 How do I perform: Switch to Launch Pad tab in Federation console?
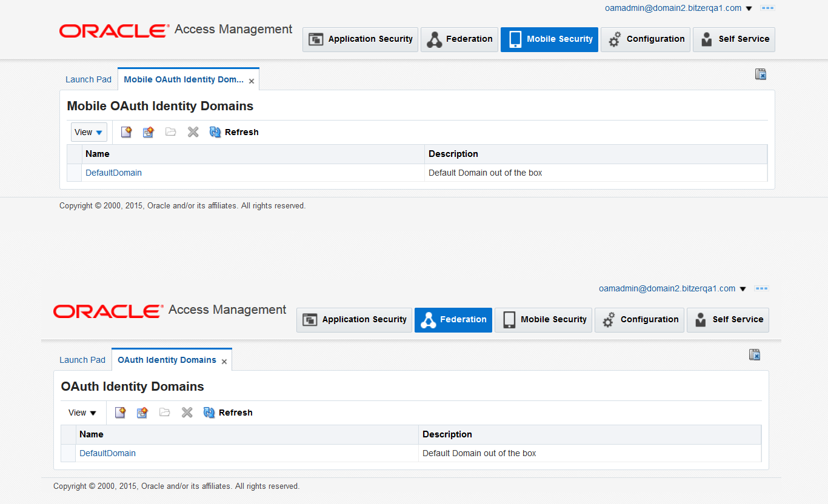(82, 360)
